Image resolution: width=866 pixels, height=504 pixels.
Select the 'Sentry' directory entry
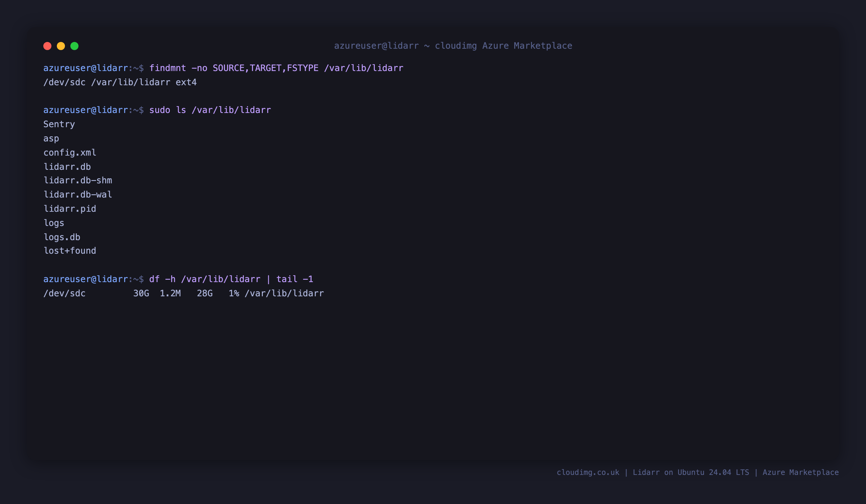pyautogui.click(x=59, y=124)
